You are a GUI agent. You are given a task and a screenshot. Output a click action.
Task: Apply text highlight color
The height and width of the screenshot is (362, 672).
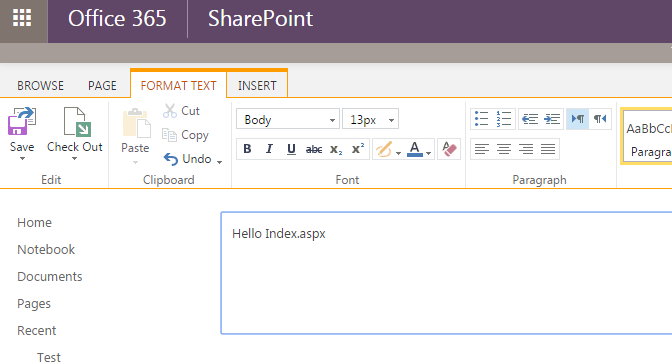pos(384,149)
